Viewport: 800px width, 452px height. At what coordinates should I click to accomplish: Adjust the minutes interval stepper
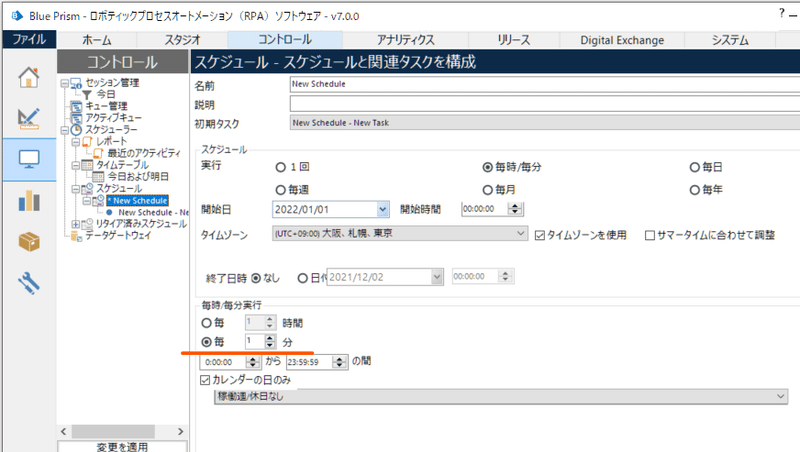270,341
